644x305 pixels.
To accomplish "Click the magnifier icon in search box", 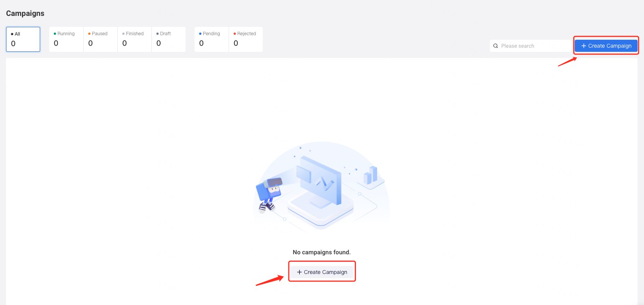I will pos(496,46).
